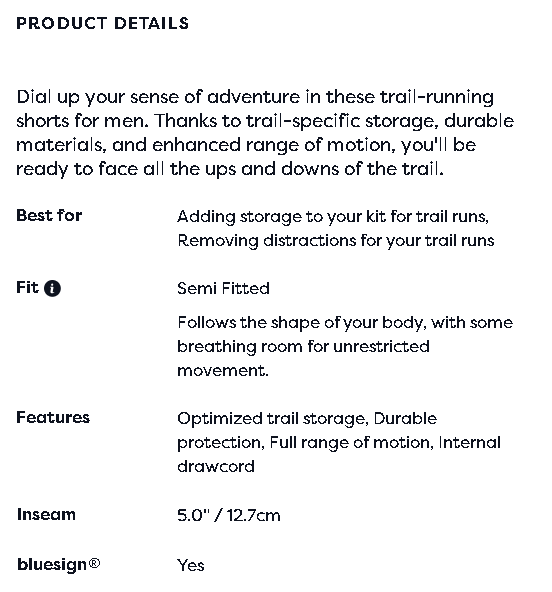Click the Features label
This screenshot has height=592, width=552.
53,418
